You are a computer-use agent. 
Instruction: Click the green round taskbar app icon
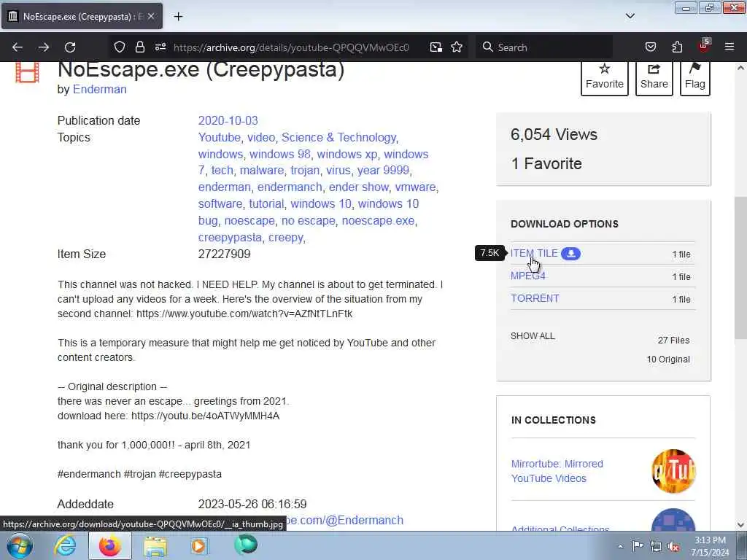click(x=246, y=545)
